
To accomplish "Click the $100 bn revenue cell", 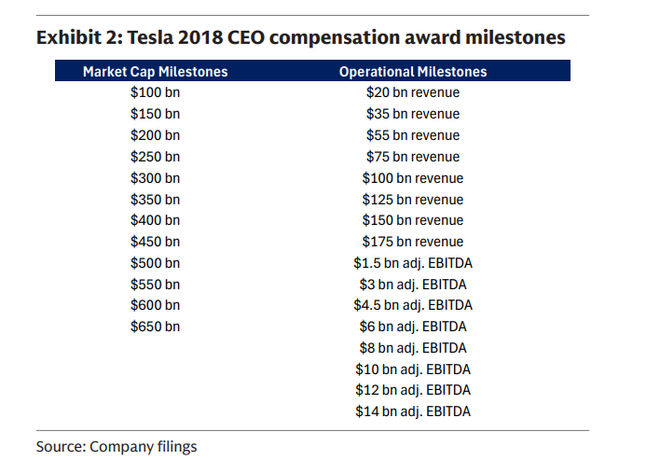I will point(413,178).
